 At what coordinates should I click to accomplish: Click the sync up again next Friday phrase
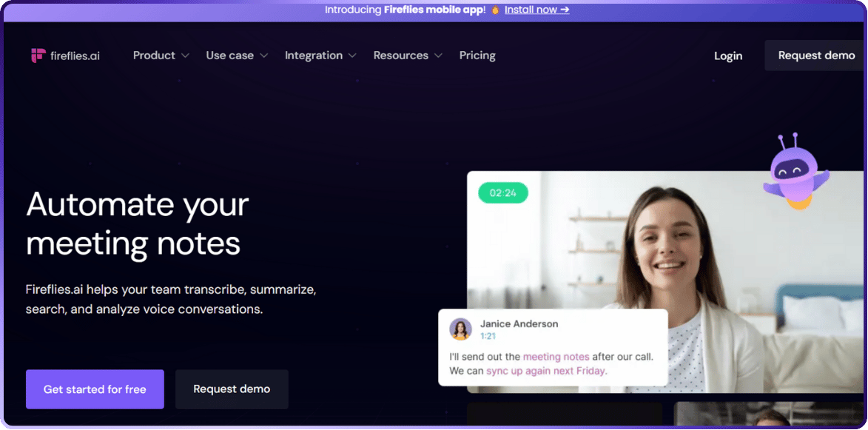[545, 371]
